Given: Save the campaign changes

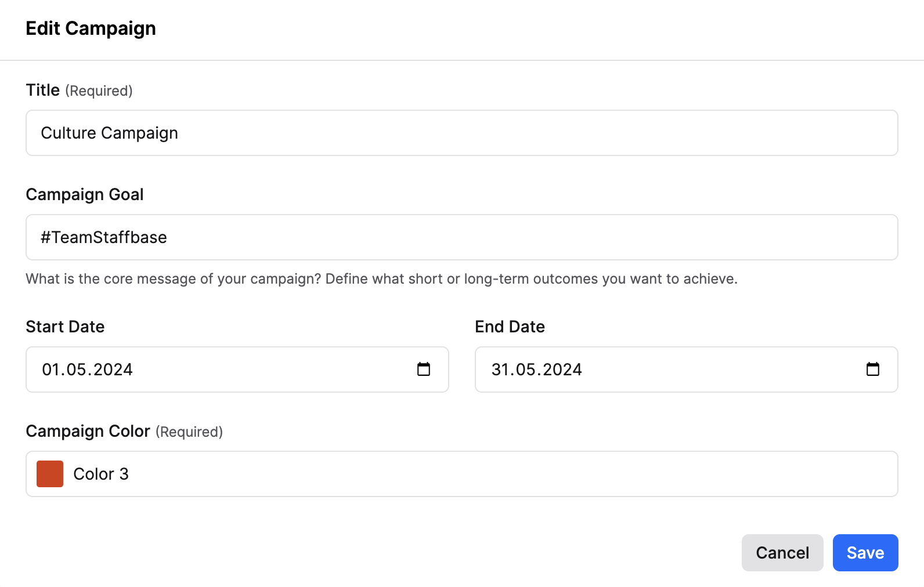Looking at the screenshot, I should point(865,553).
